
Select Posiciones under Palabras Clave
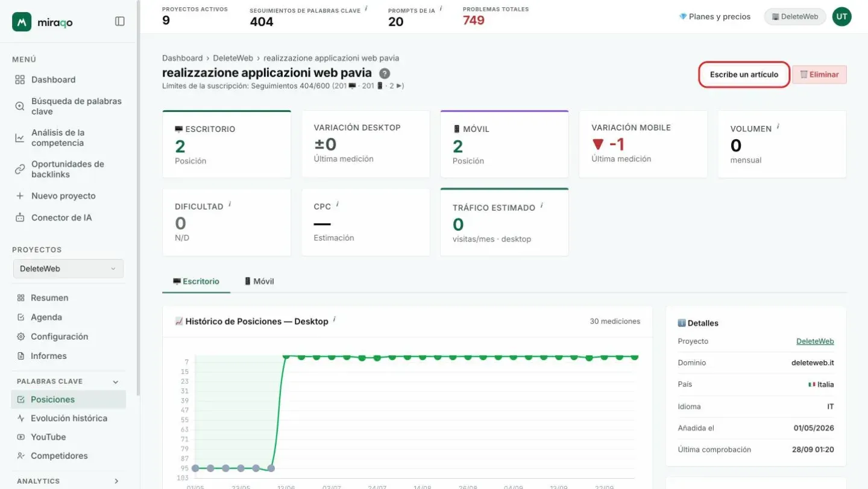coord(68,399)
